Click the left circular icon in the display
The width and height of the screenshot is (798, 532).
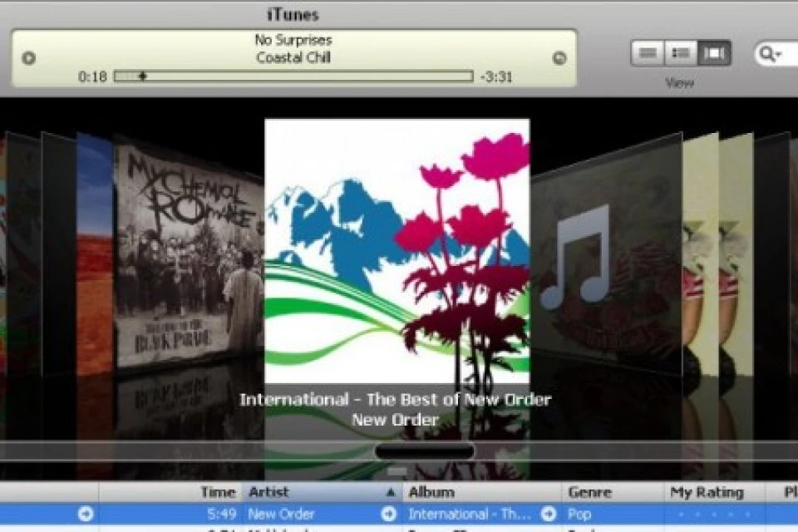(x=29, y=58)
